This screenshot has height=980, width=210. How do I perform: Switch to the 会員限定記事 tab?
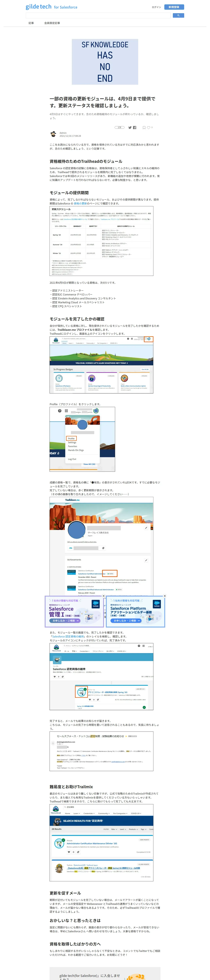[52, 23]
